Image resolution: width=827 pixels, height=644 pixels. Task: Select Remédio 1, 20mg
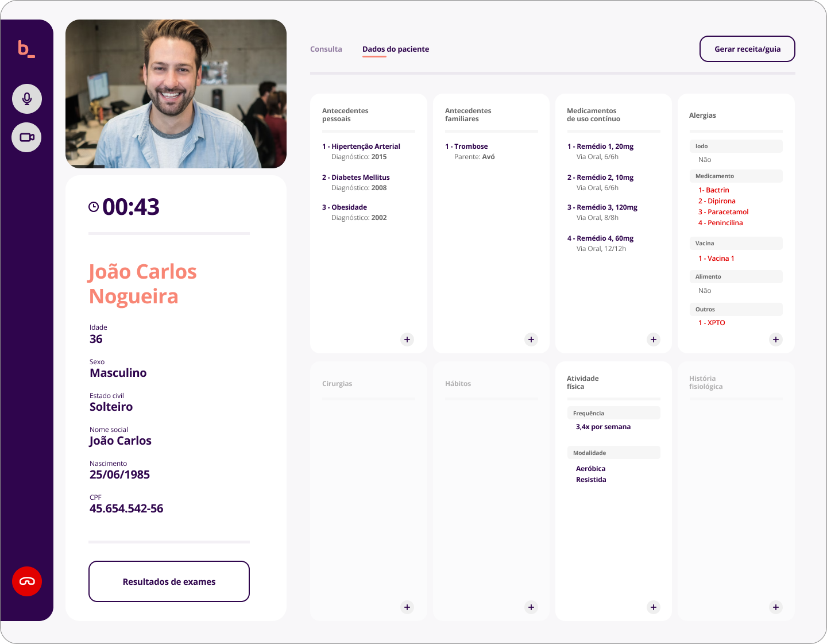point(601,146)
